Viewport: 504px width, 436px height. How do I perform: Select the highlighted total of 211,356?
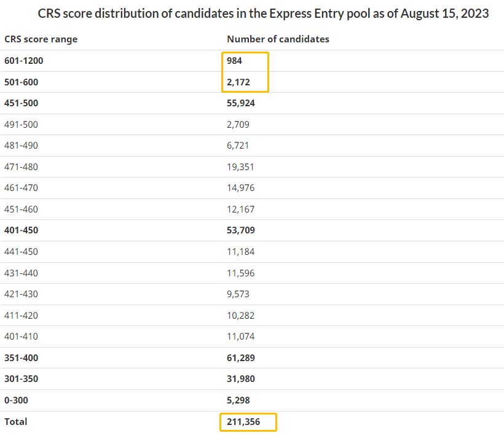coord(244,422)
